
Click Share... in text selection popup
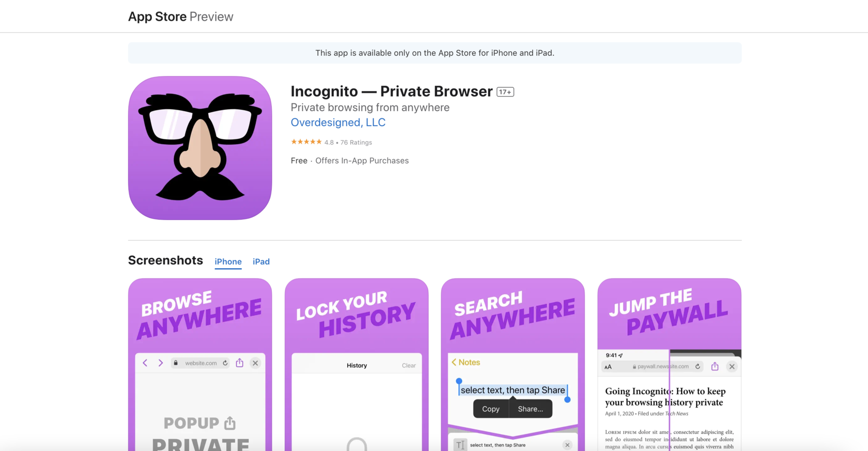tap(531, 409)
